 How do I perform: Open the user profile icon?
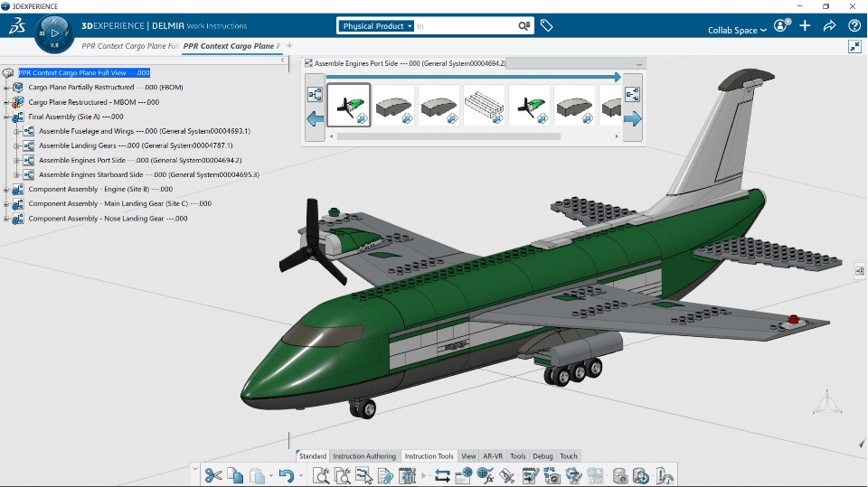pyautogui.click(x=781, y=25)
